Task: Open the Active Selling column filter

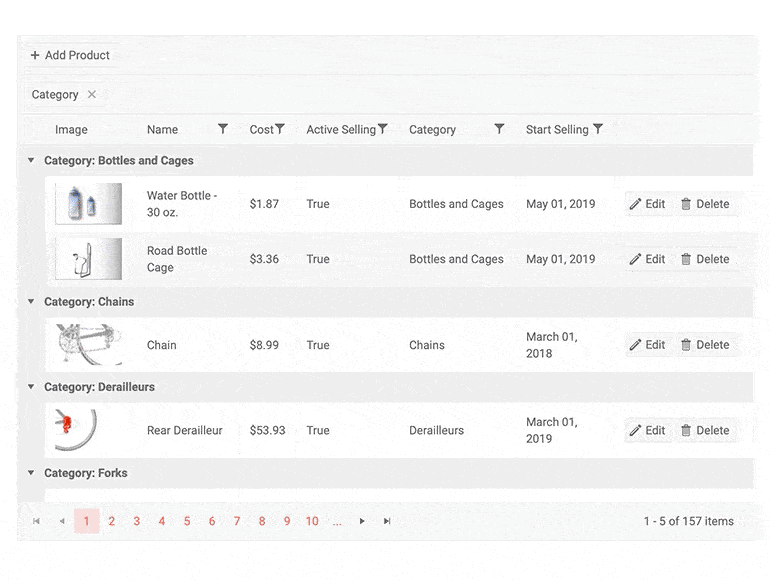Action: point(383,129)
